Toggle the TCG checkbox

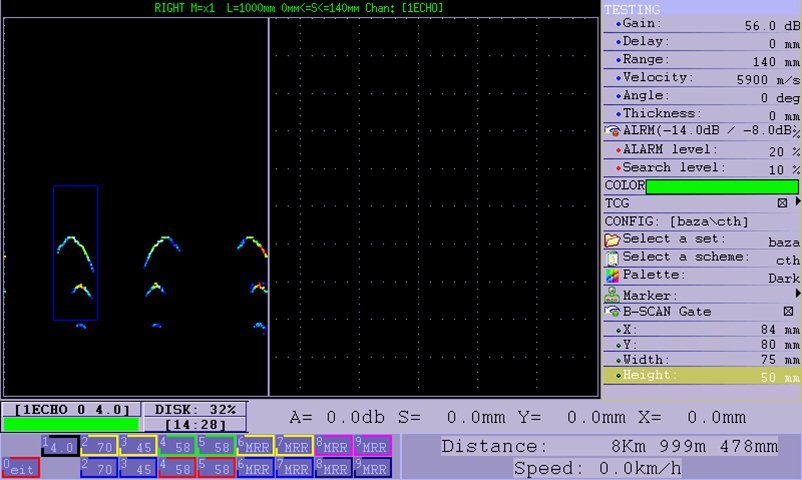point(783,203)
